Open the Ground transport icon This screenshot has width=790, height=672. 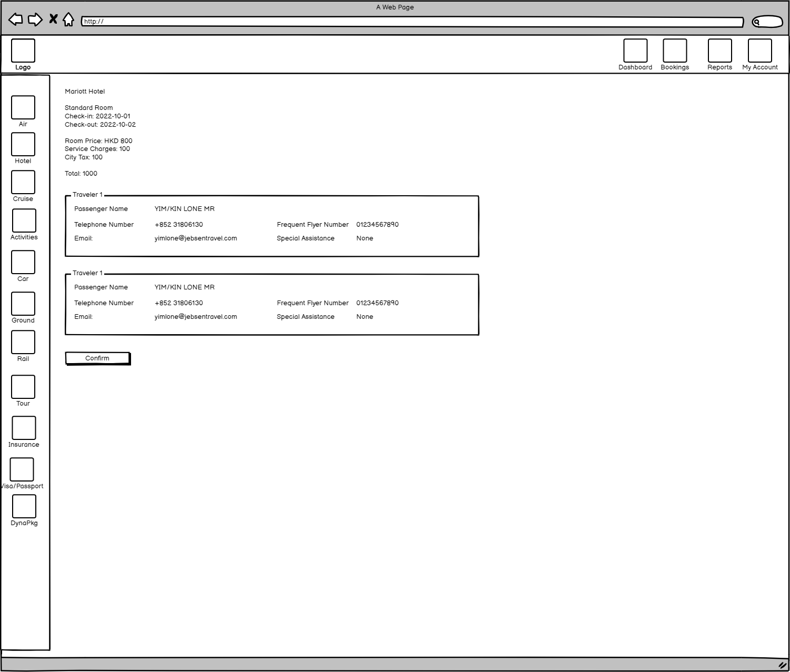pos(23,304)
